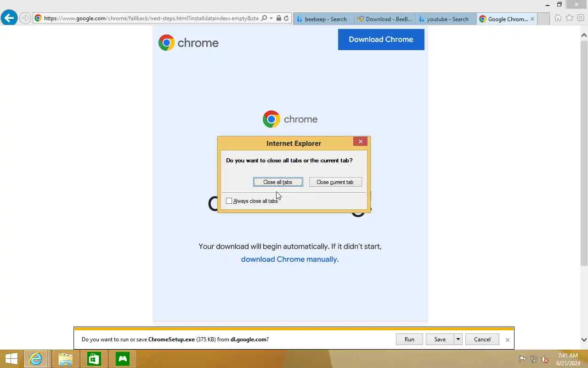
Task: Click the IE back arrow button
Action: point(9,18)
